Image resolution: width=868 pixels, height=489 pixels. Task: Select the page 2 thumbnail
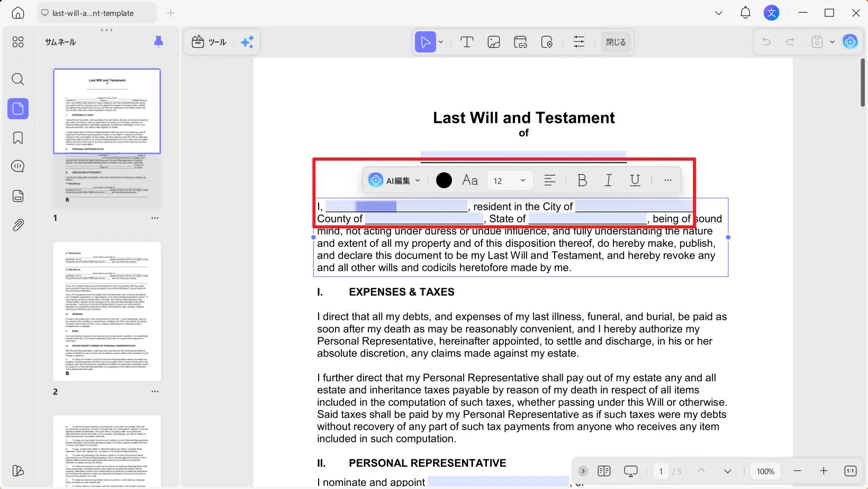[107, 312]
